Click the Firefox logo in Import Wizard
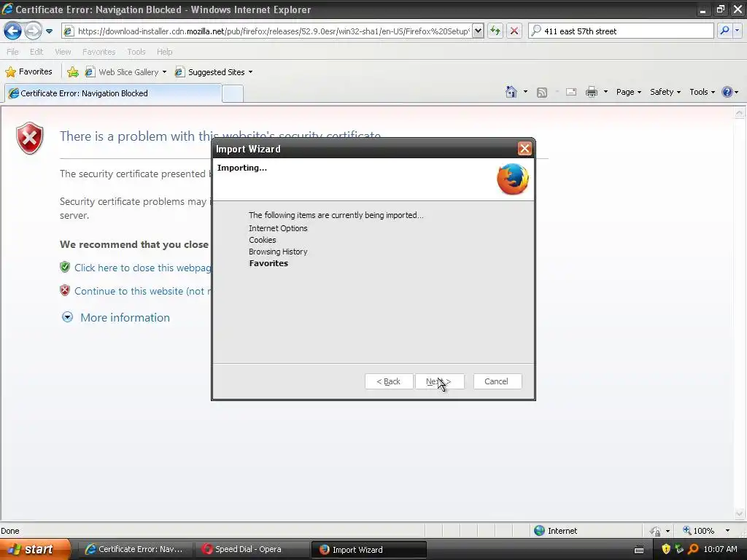Screen dimensions: 747x560 coord(513,179)
